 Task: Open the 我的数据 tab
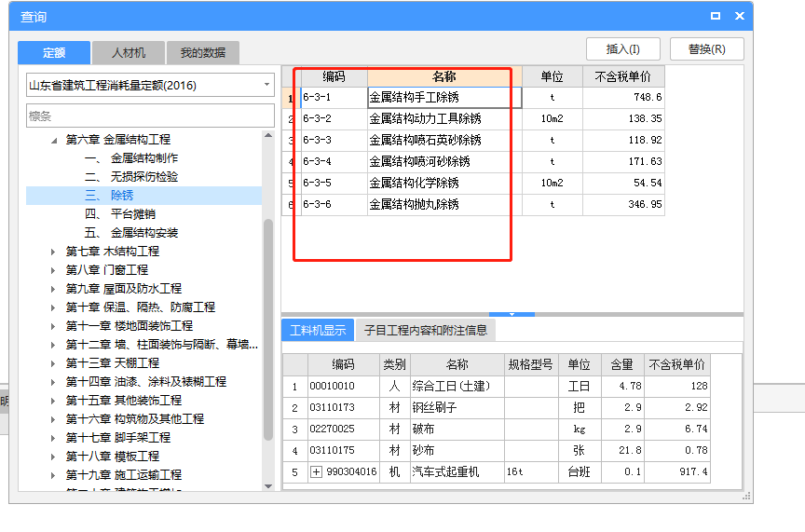click(x=203, y=53)
